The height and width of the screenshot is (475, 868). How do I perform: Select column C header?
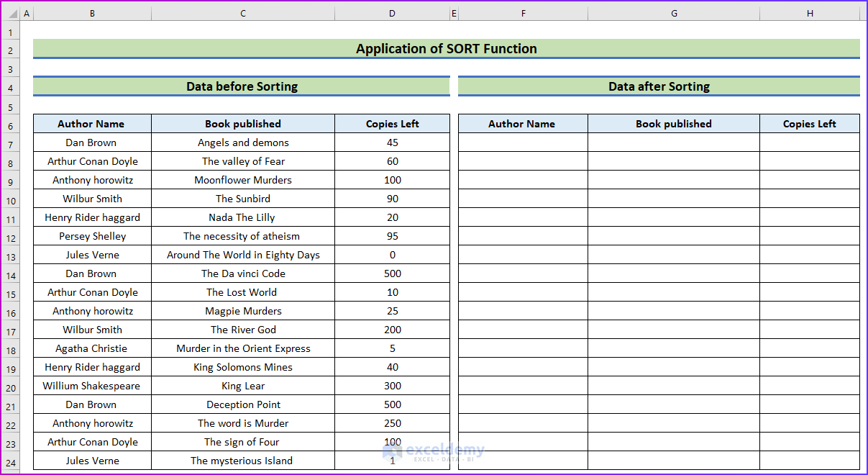pyautogui.click(x=243, y=14)
